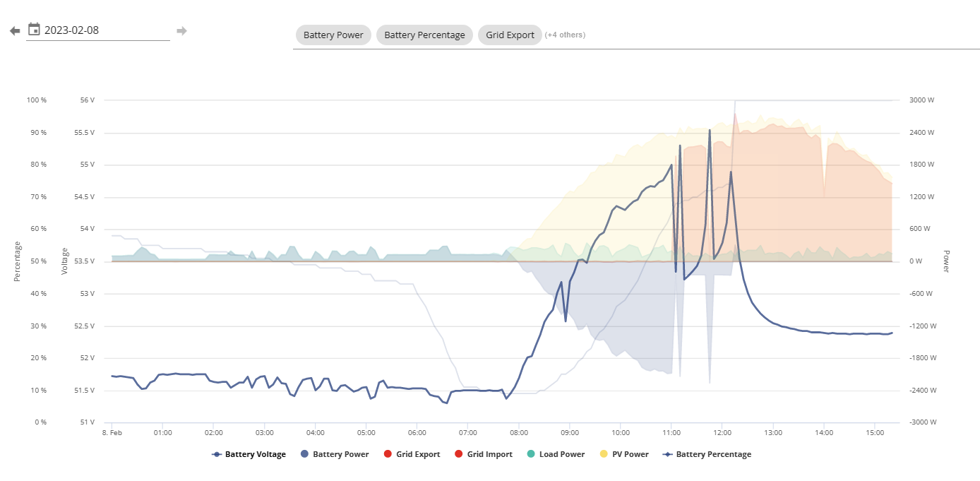
Task: Click the Battery Power legend color dot
Action: pyautogui.click(x=304, y=454)
